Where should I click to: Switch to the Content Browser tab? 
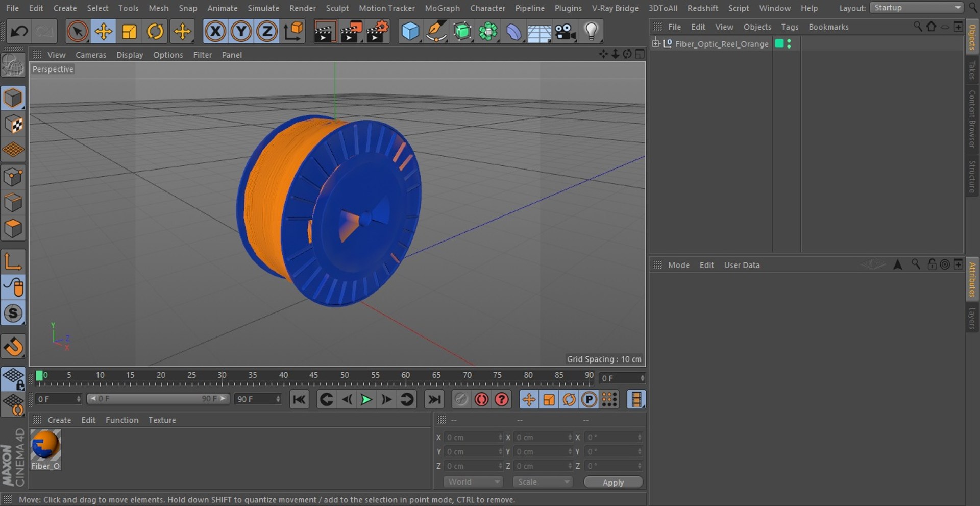(x=972, y=118)
